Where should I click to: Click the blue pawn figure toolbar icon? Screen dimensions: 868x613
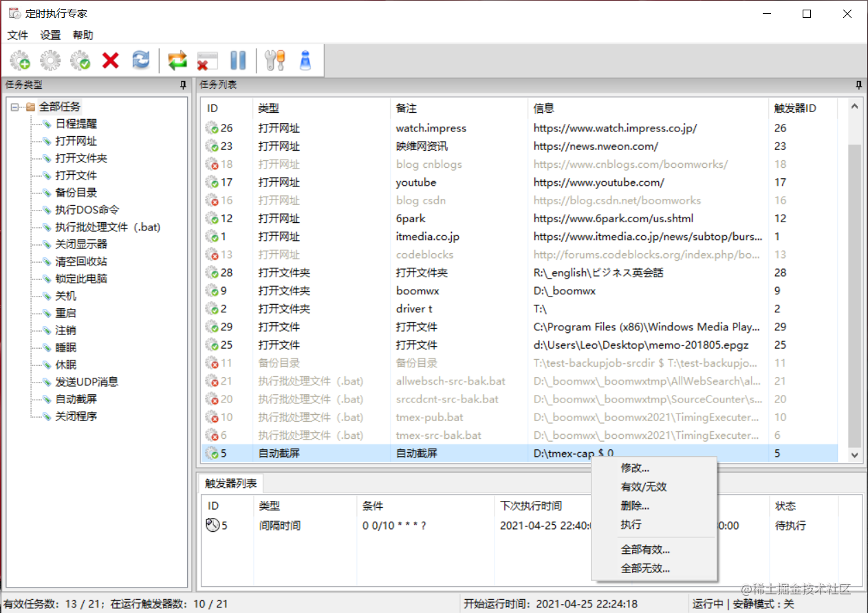[305, 61]
